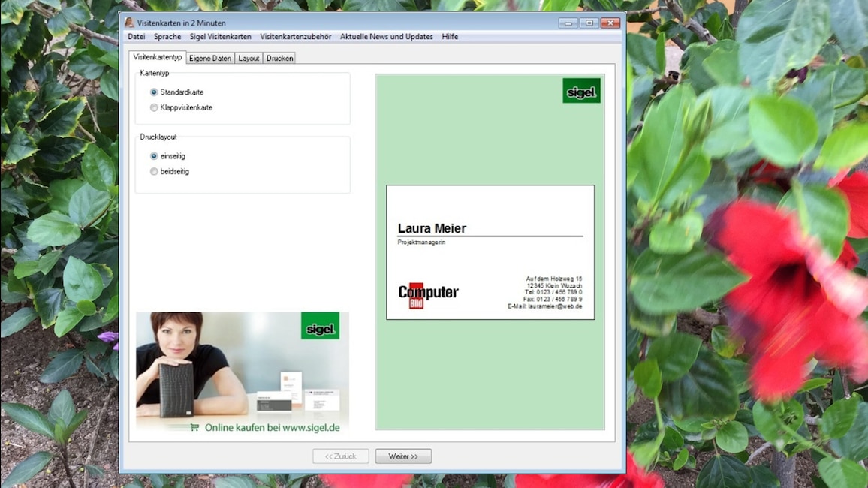Open the Sprache menu
This screenshot has width=868, height=488.
(167, 36)
